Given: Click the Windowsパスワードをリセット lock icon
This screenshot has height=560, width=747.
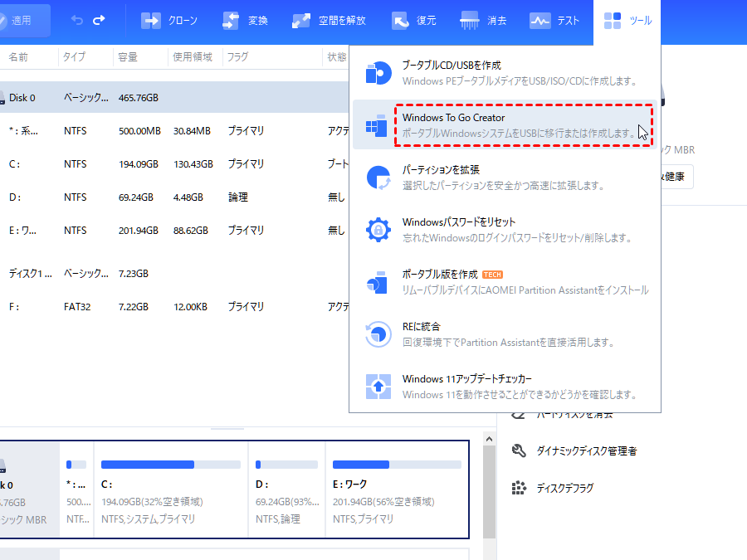Looking at the screenshot, I should click(x=378, y=230).
